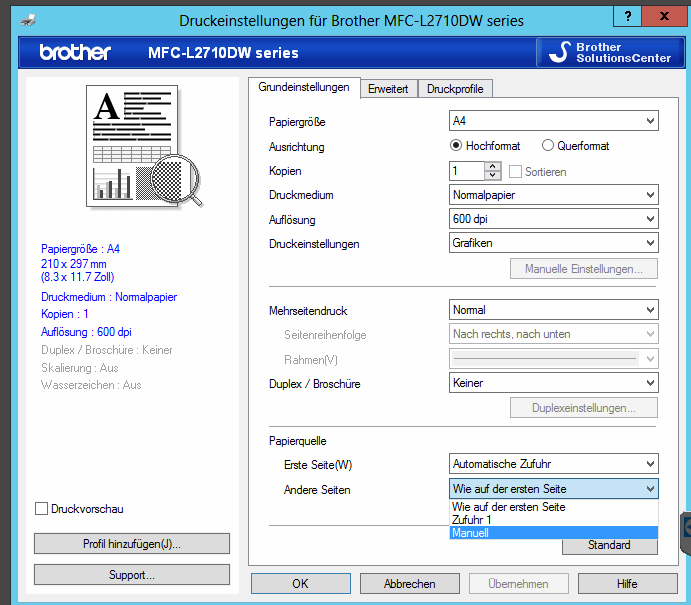Open the Duplex / Broschüre Keiner dropdown
The height and width of the screenshot is (605, 691).
point(554,383)
